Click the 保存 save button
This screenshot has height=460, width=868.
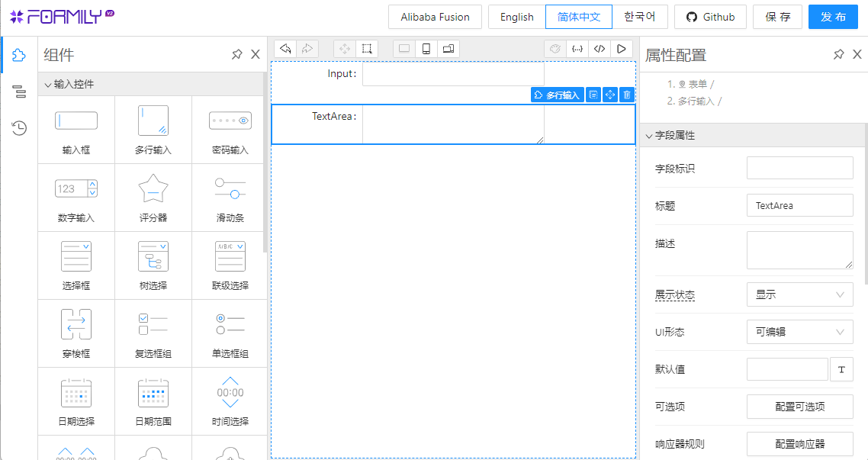point(777,17)
